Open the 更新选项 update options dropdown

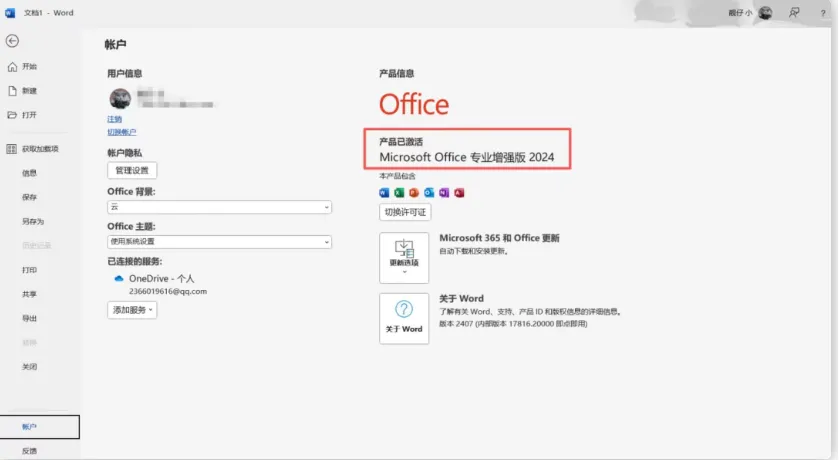404,258
